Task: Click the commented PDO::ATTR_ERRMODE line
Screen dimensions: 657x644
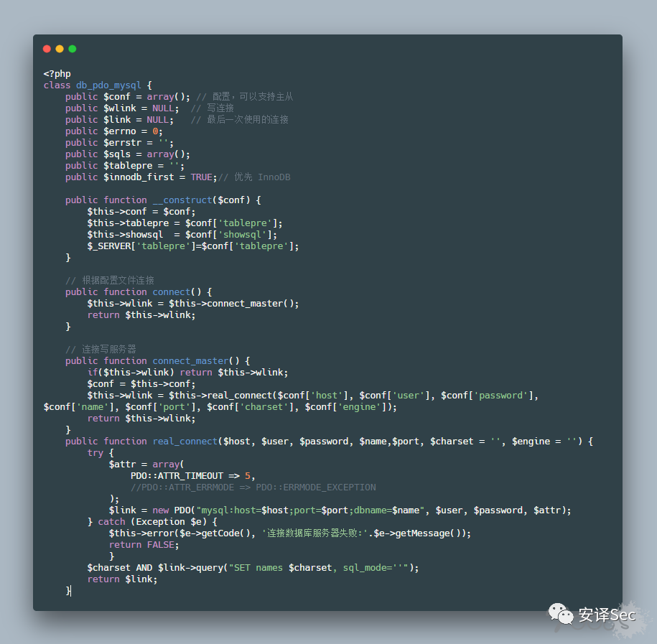Action: pyautogui.click(x=253, y=487)
